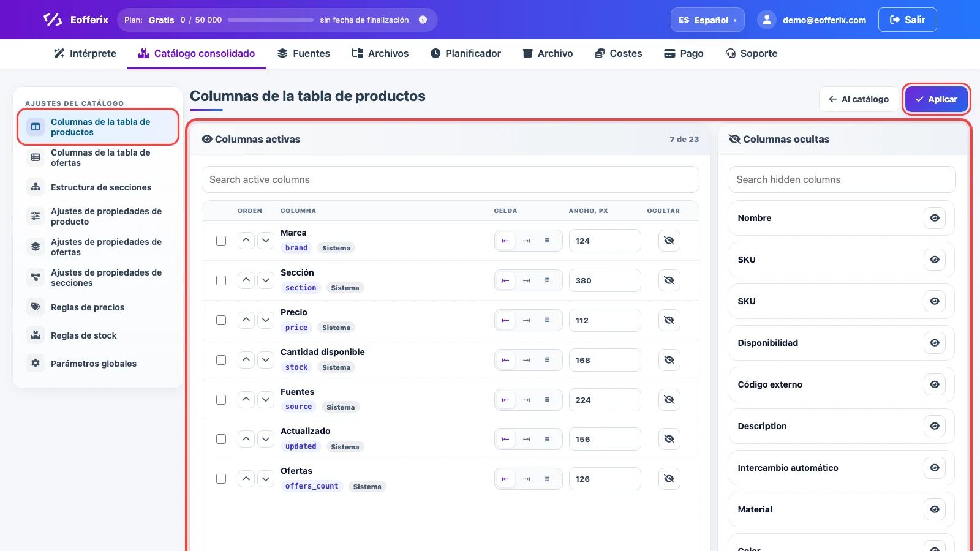This screenshot has height=551, width=980.
Task: Hide the Precio column
Action: click(669, 320)
